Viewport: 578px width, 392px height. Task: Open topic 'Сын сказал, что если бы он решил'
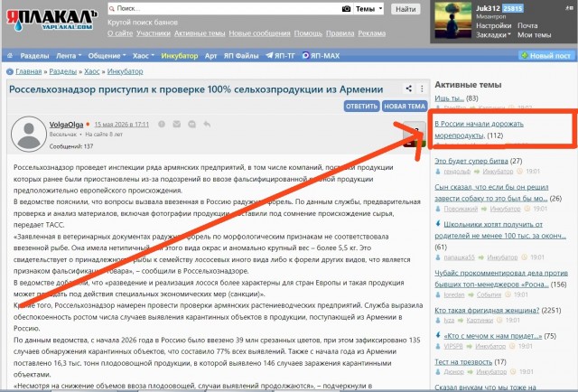tap(491, 192)
